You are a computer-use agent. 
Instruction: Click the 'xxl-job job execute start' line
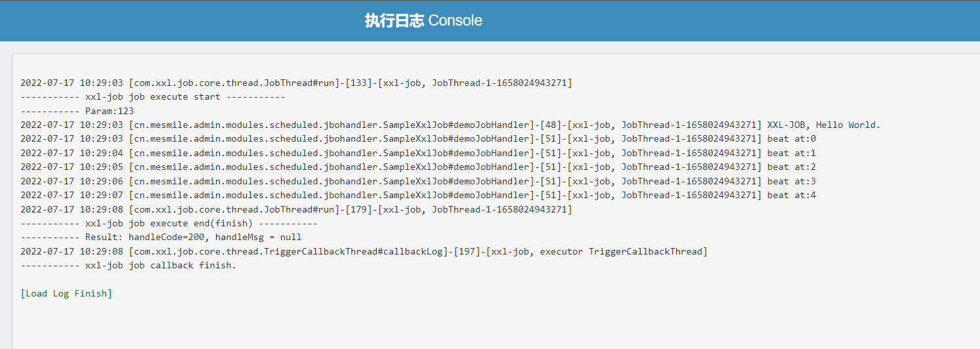(152, 97)
